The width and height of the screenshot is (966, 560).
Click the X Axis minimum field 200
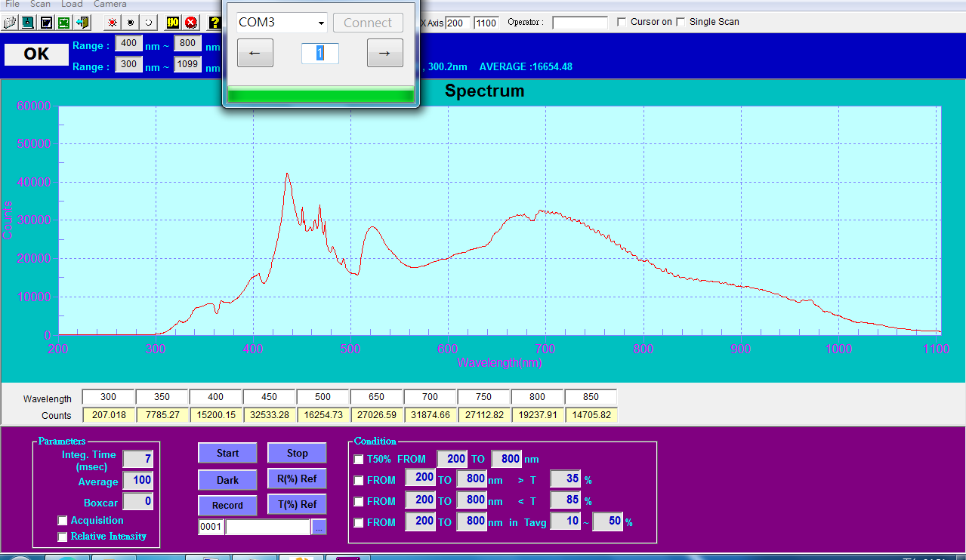click(457, 23)
